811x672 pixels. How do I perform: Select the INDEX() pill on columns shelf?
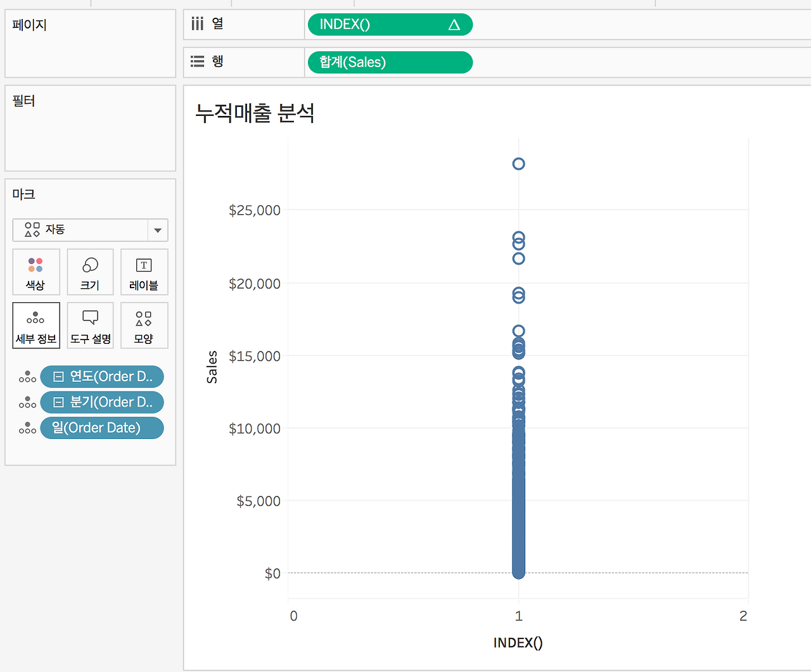(x=390, y=25)
